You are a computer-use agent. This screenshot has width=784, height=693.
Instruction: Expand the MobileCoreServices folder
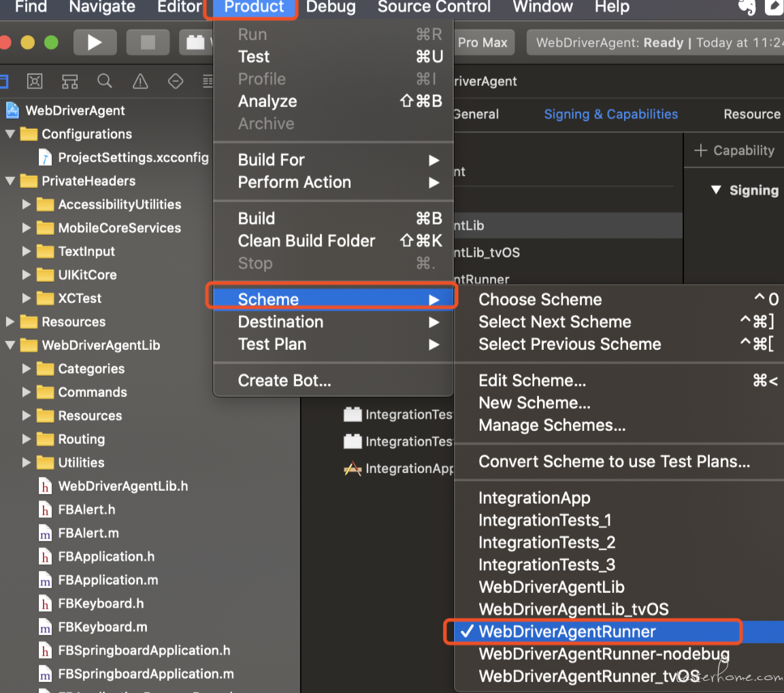(27, 228)
